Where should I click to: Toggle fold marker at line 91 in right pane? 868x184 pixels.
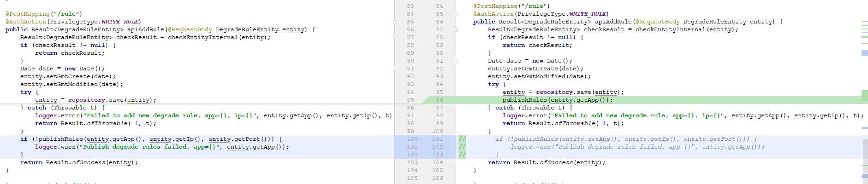point(456,61)
